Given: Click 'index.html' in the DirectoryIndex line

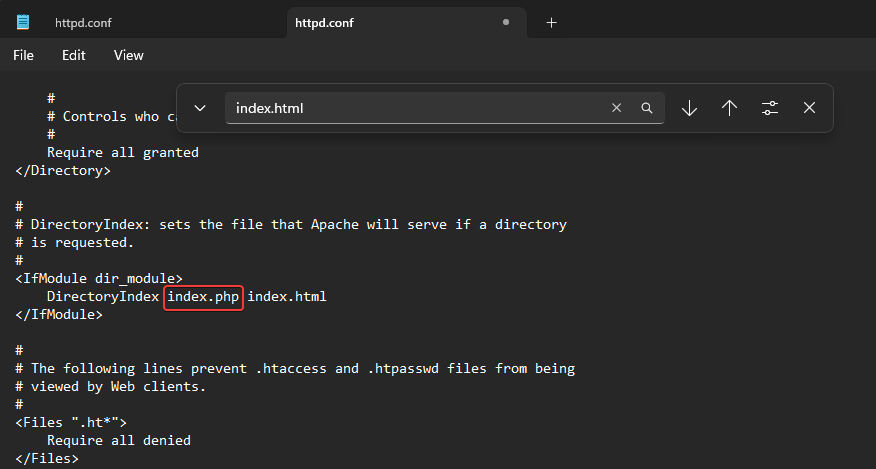Looking at the screenshot, I should click(287, 296).
